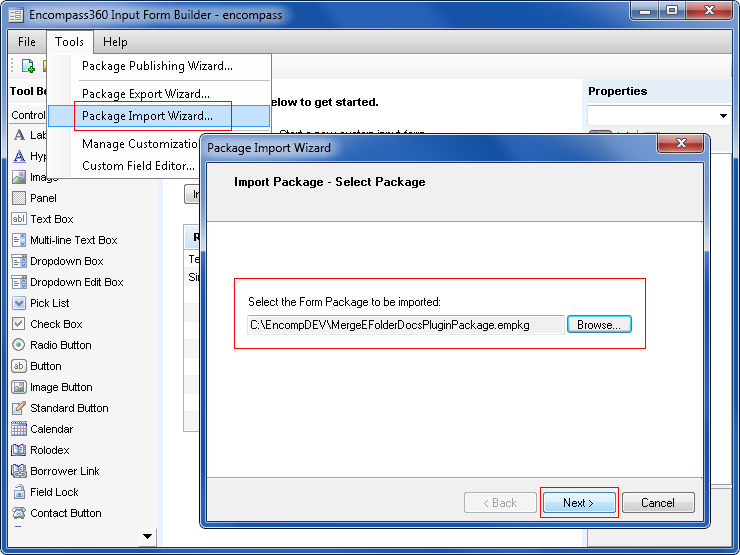Select the Image Button control icon
This screenshot has height=555, width=740.
(19, 387)
